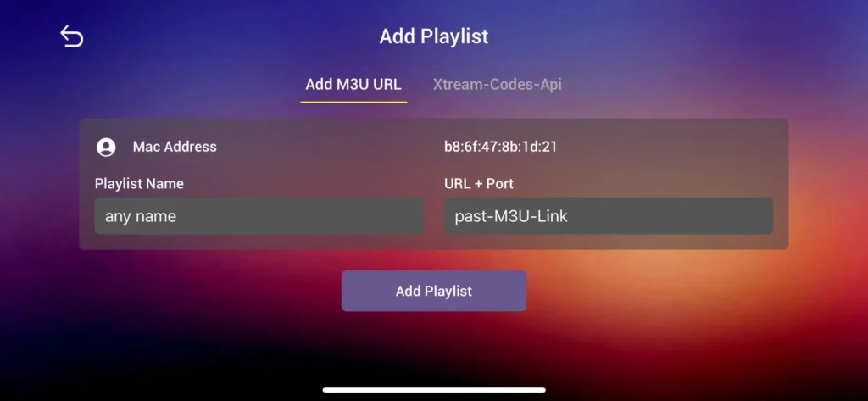Tap the white home indicator bar
Image resolution: width=868 pixels, height=401 pixels.
pyautogui.click(x=434, y=390)
